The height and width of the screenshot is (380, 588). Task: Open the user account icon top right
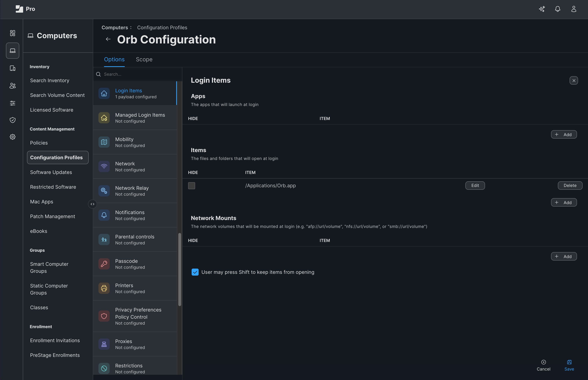[573, 9]
